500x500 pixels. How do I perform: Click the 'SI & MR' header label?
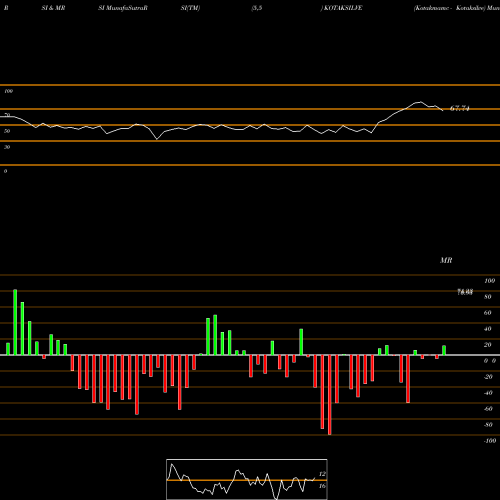pyautogui.click(x=53, y=8)
